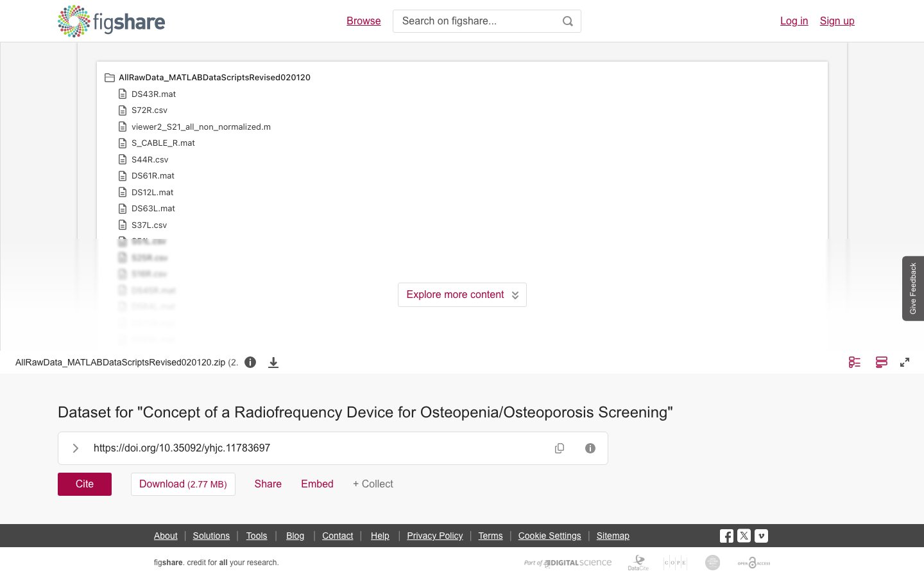Image resolution: width=924 pixels, height=578 pixels.
Task: Select Embed option
Action: pos(317,484)
